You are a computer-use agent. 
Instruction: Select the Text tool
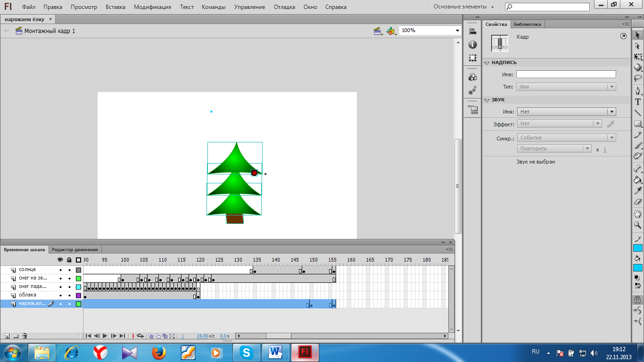click(x=637, y=102)
